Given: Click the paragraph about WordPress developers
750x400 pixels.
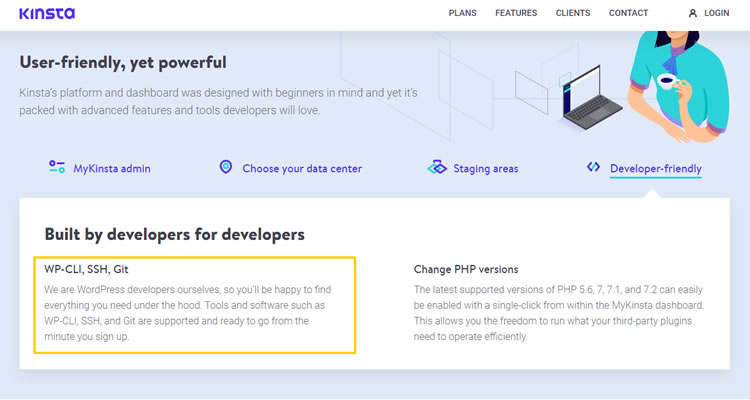Looking at the screenshot, I should pyautogui.click(x=188, y=313).
